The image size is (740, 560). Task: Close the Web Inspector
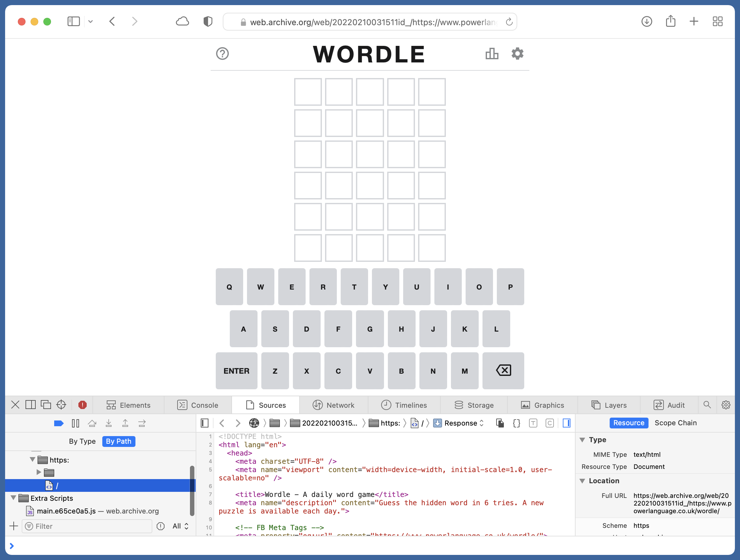[15, 405]
